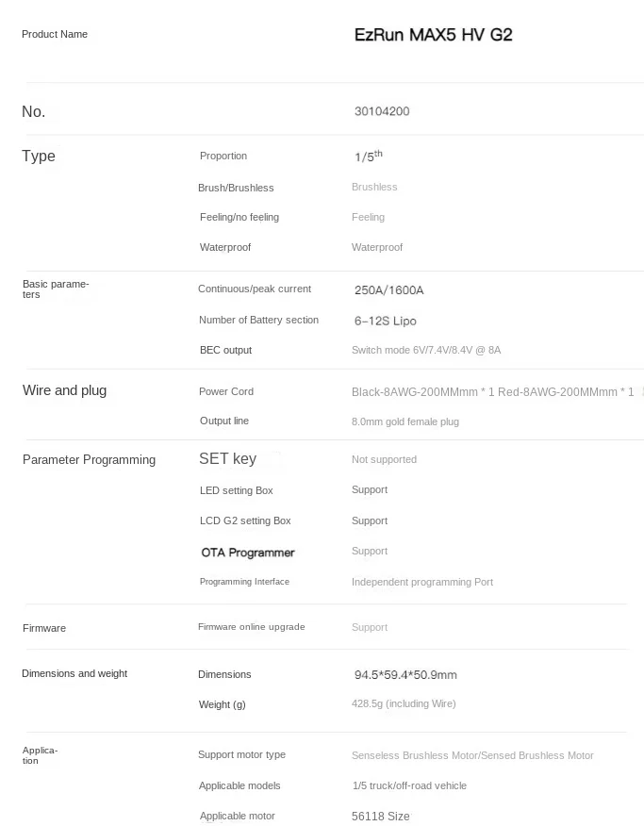Click the Support motor type label
This screenshot has width=644, height=826.
pos(241,754)
